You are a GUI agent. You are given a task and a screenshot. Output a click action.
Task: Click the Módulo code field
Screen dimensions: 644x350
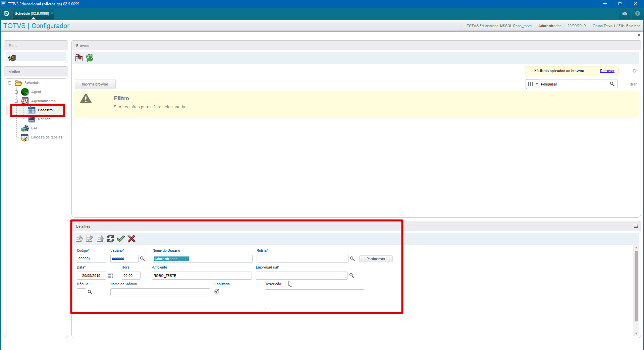point(82,292)
